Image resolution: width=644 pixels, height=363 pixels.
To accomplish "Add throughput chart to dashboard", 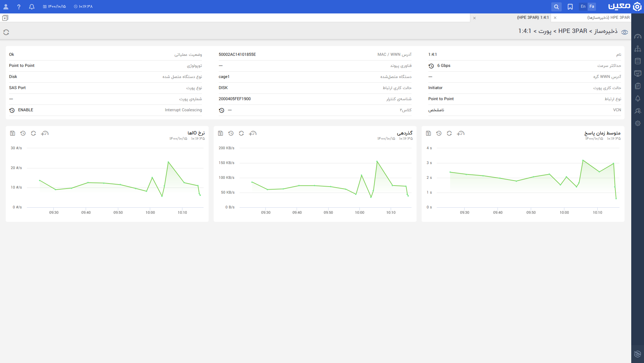I will [x=253, y=133].
